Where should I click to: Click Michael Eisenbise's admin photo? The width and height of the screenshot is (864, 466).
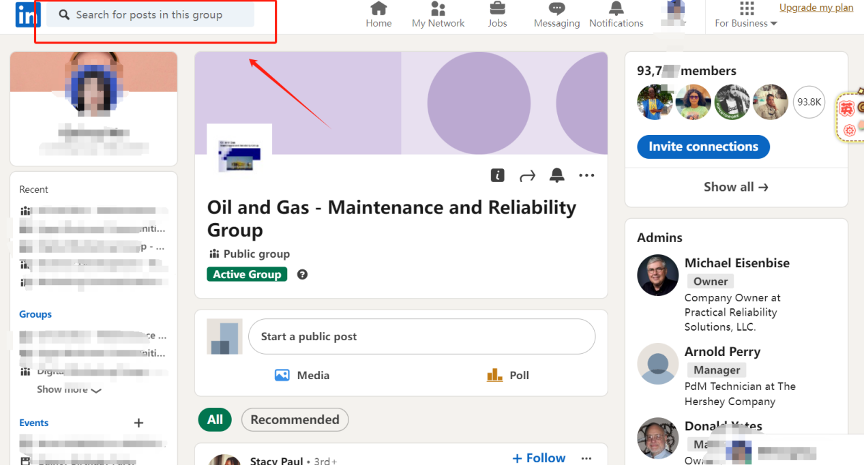coord(657,275)
